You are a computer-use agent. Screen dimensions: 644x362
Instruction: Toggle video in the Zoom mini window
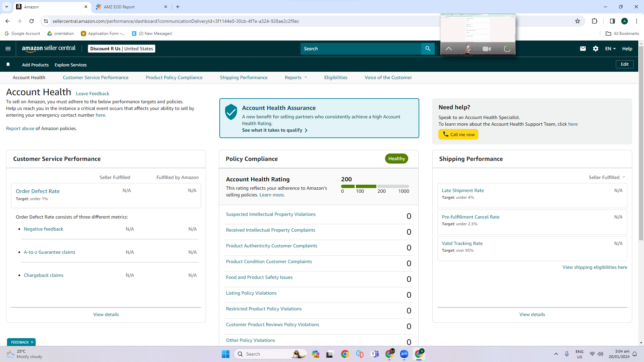(487, 49)
